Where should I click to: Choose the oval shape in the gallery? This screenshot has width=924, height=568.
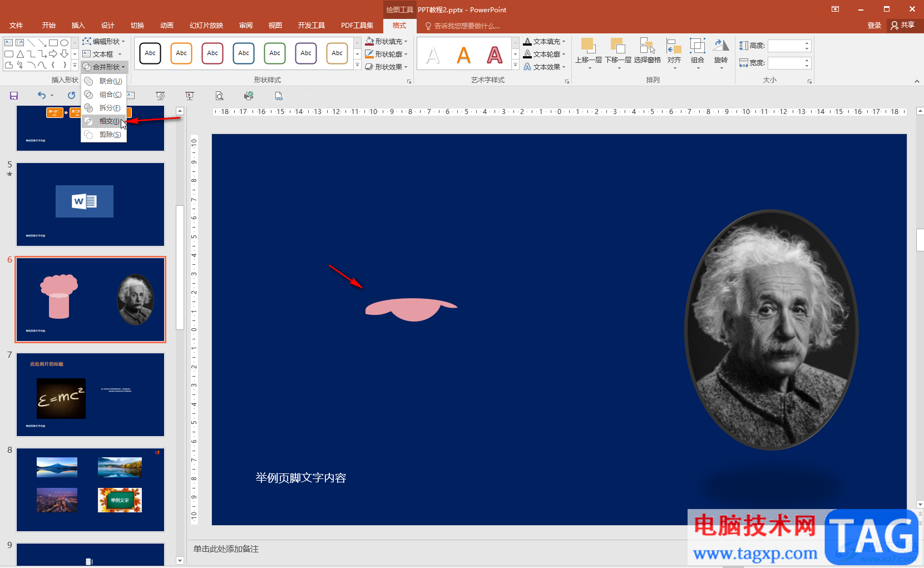click(65, 43)
